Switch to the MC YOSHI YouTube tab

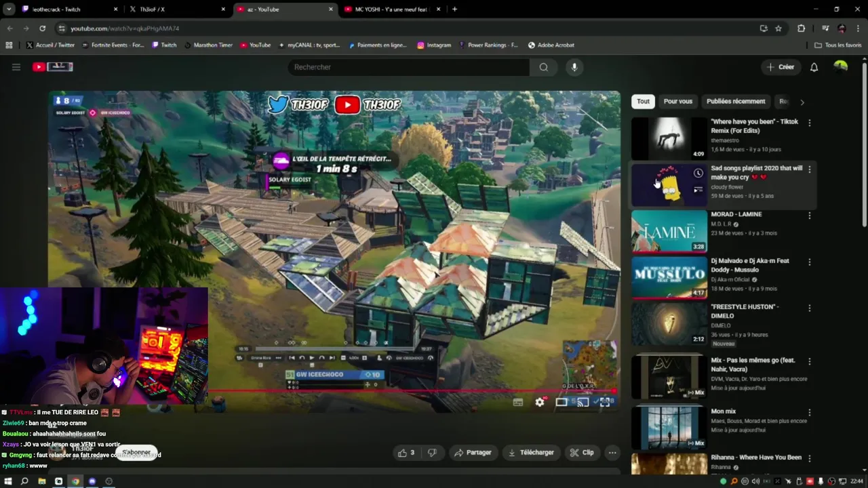[392, 9]
